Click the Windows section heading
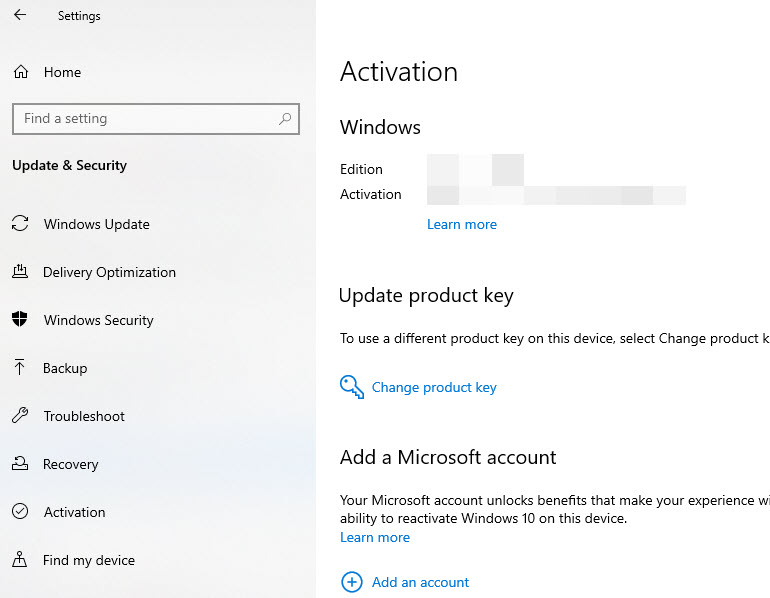 380,128
